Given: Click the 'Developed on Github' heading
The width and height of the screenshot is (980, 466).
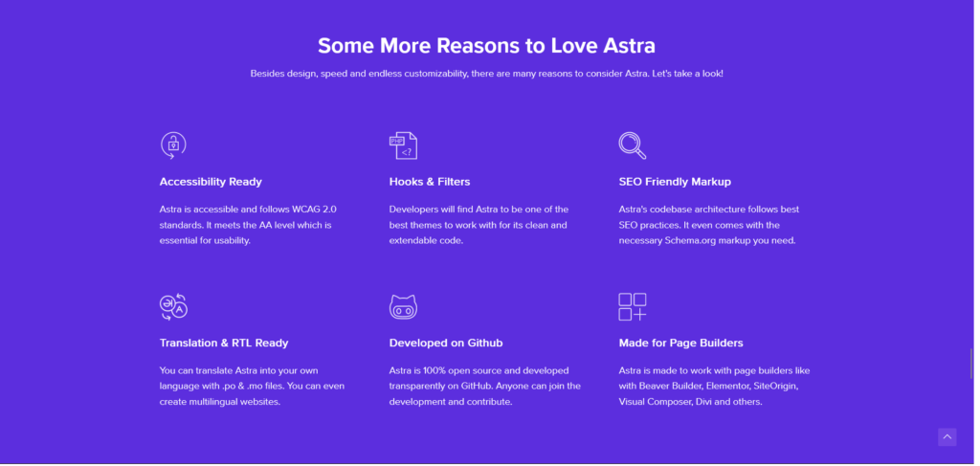Looking at the screenshot, I should pos(446,343).
